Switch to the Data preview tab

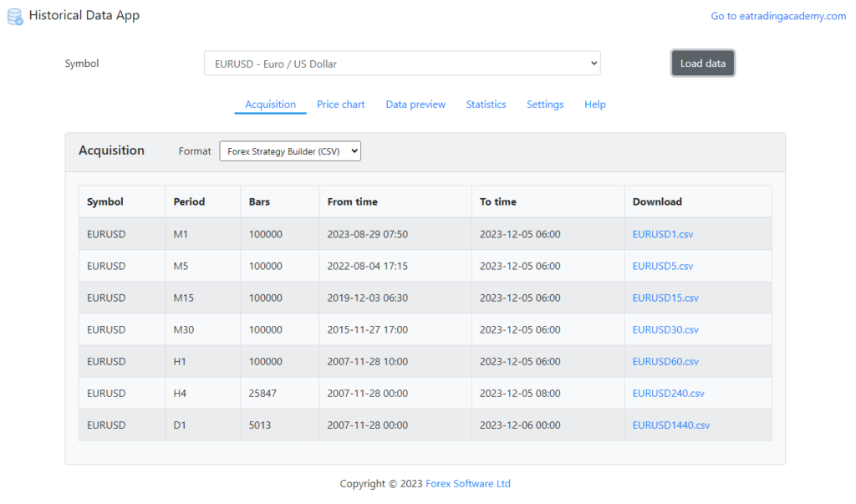click(x=415, y=104)
